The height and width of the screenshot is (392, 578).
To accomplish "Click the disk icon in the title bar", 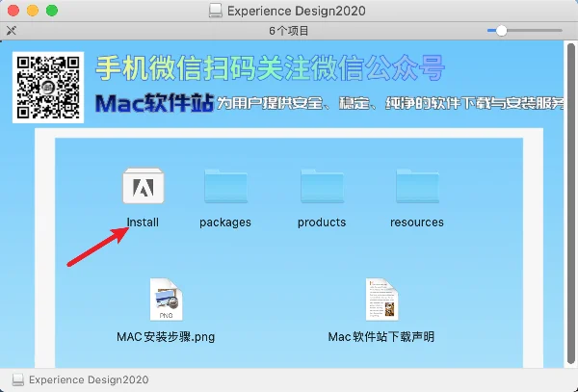I will [x=215, y=11].
